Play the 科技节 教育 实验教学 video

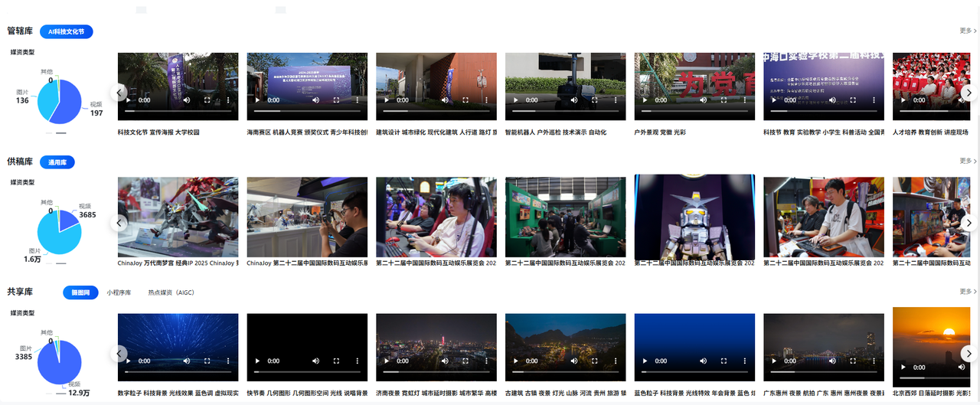pos(776,100)
